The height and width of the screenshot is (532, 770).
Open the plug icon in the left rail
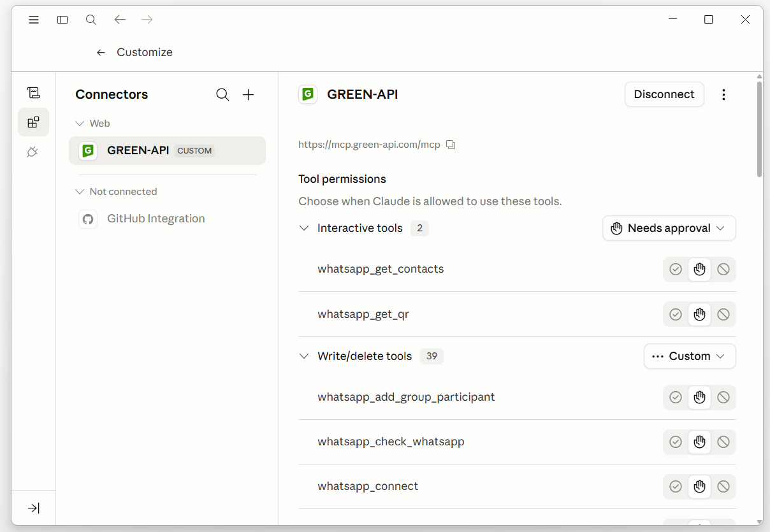(x=33, y=152)
